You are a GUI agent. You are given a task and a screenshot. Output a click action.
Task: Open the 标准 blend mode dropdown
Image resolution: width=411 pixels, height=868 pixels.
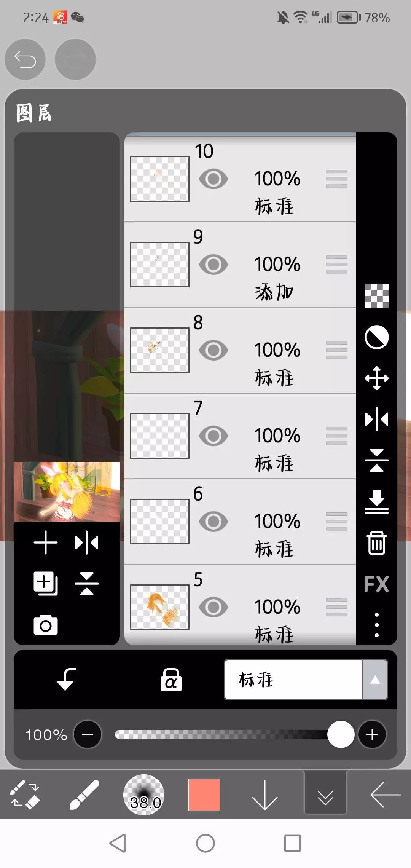coord(293,680)
